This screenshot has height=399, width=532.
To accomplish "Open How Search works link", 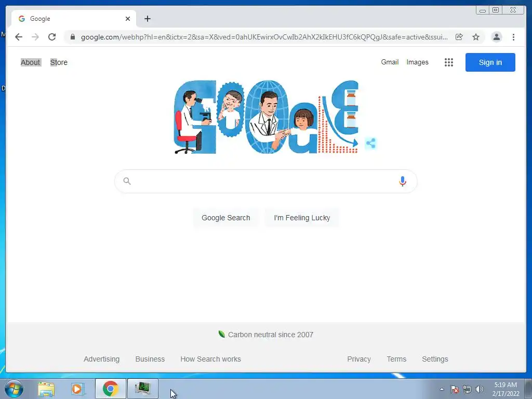I will (211, 359).
